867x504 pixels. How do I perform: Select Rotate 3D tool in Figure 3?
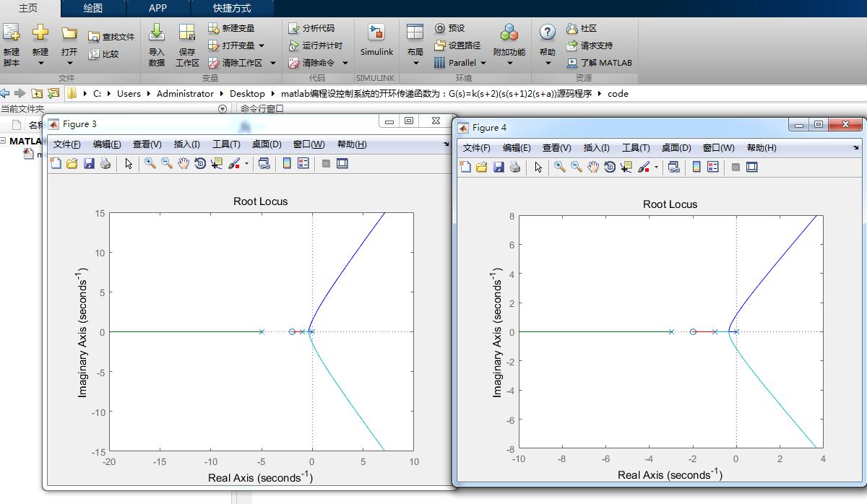(x=200, y=164)
